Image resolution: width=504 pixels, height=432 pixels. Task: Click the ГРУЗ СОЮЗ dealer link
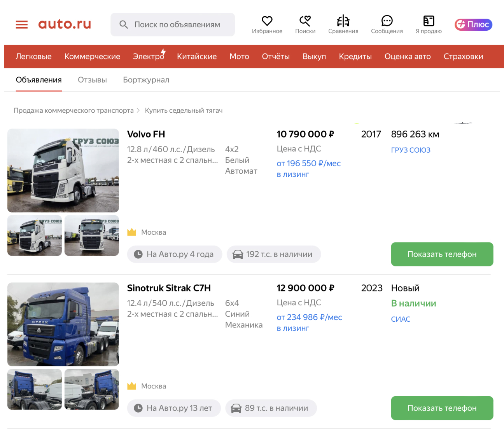(x=410, y=150)
